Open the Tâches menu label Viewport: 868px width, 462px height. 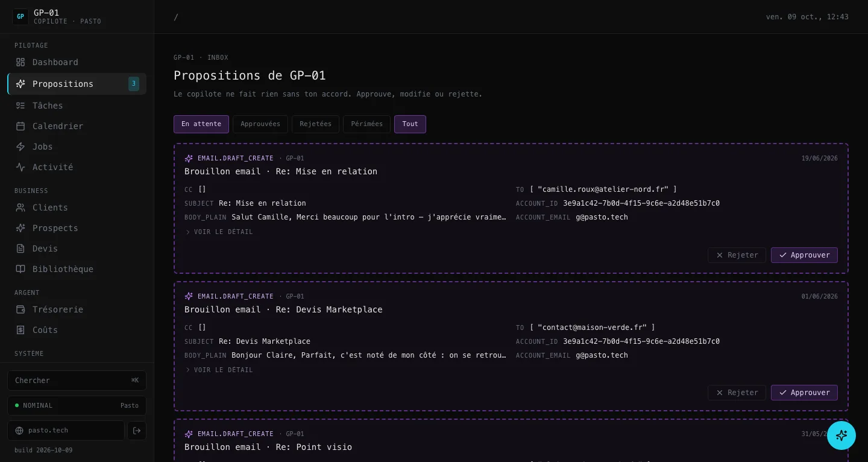(x=48, y=106)
